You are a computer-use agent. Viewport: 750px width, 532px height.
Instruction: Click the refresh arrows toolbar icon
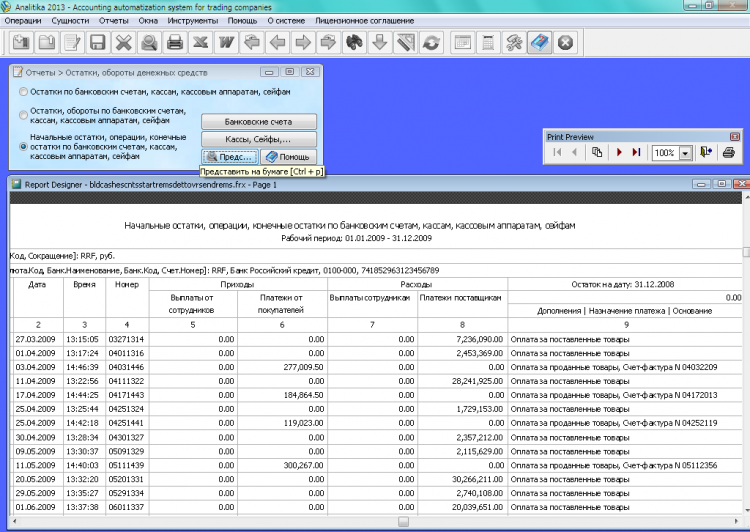(x=431, y=43)
